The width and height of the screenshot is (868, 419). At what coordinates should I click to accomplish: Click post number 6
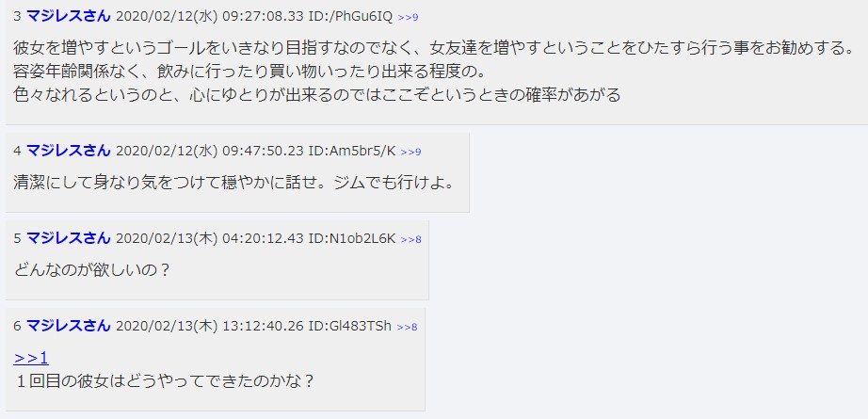pyautogui.click(x=17, y=326)
